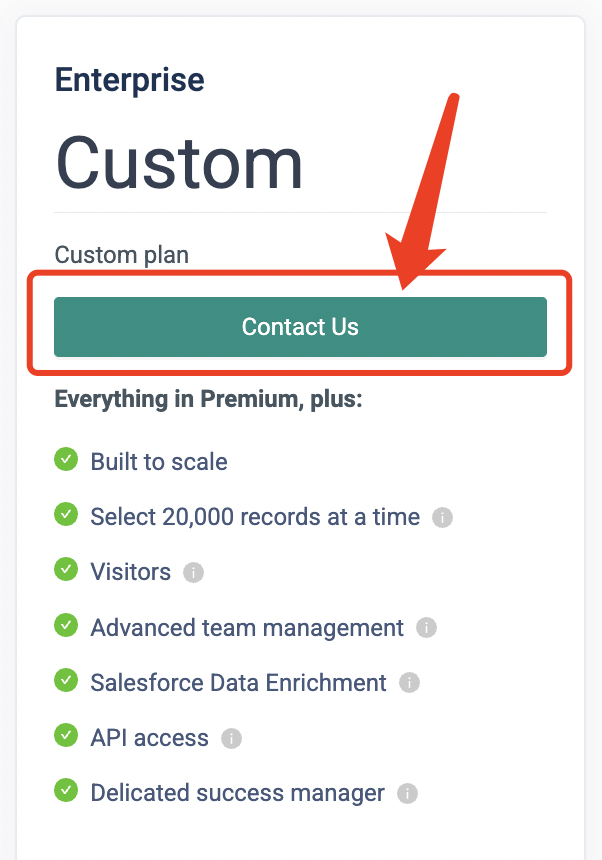
Task: Click the Salesforce Data Enrichment feature text
Action: tap(238, 683)
